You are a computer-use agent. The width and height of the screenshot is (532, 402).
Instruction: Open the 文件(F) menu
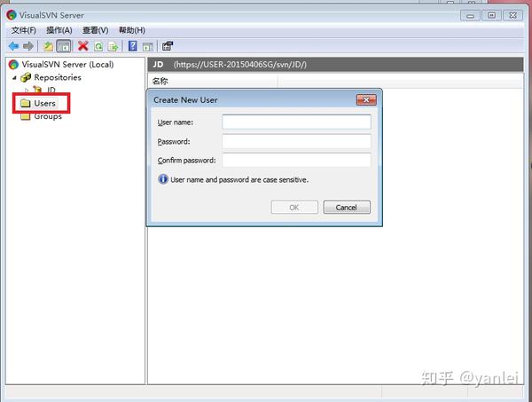pos(23,30)
